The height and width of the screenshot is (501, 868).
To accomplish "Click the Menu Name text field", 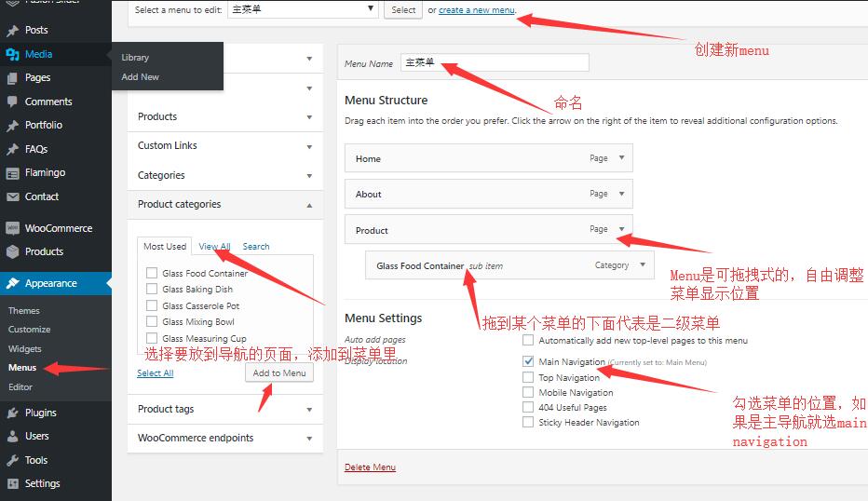I will pos(495,63).
